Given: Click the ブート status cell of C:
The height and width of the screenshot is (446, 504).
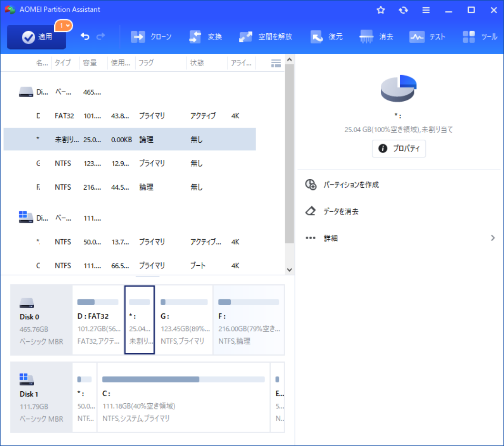Looking at the screenshot, I should coord(198,265).
